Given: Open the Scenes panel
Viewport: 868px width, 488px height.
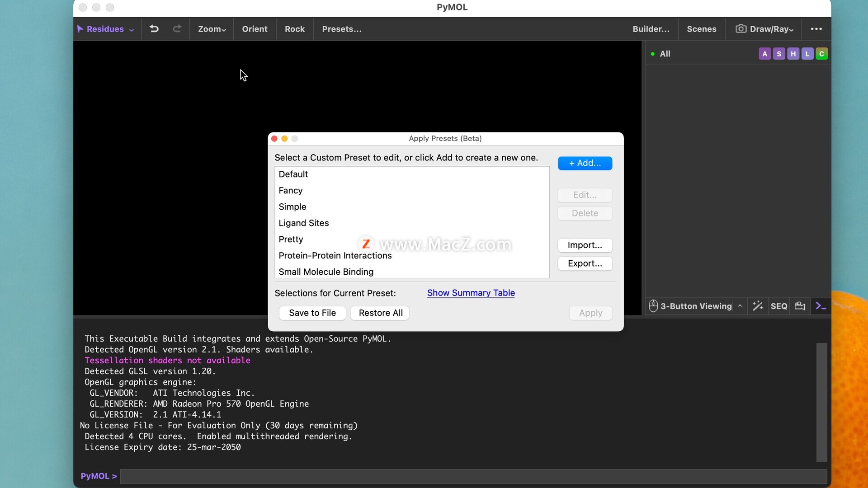Looking at the screenshot, I should click(x=702, y=29).
